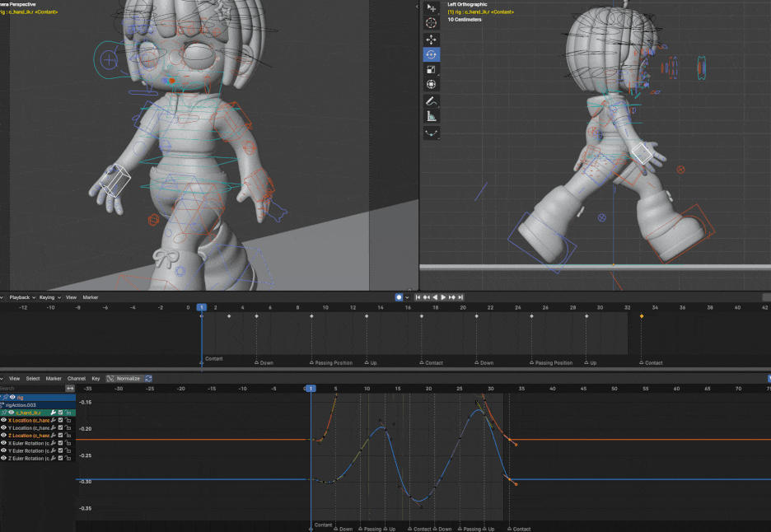Lock the c_hand_ik.r channel group

[x=69, y=413]
